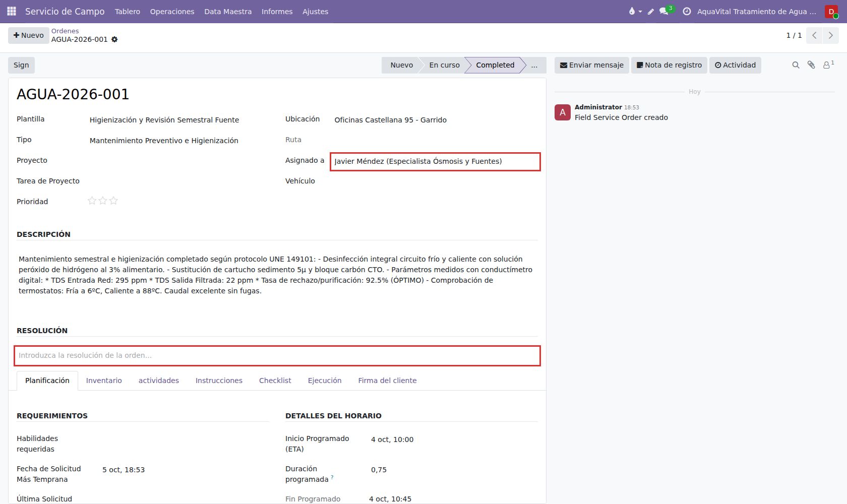Set priority to second star

pyautogui.click(x=103, y=201)
